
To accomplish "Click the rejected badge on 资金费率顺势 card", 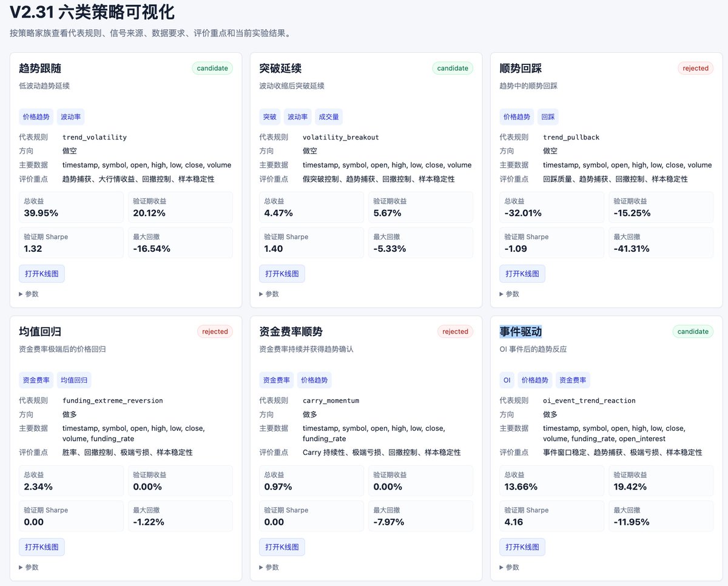I will 455,332.
